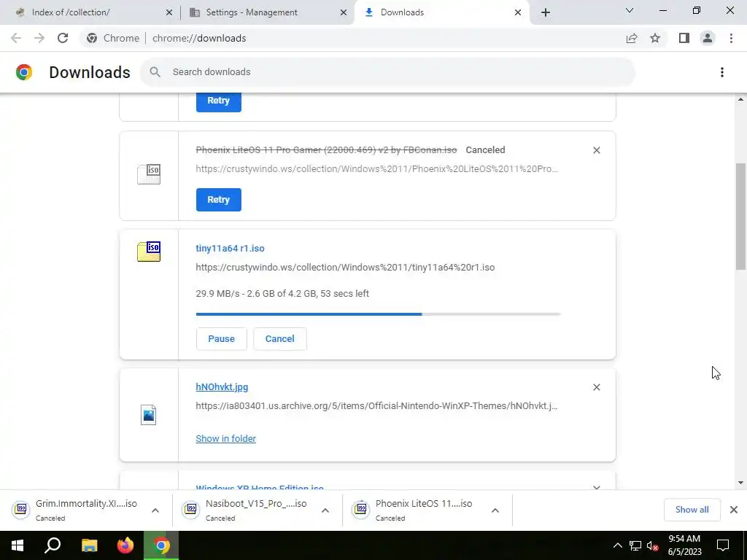Click Show all downloads button
747x560 pixels.
[692, 510]
